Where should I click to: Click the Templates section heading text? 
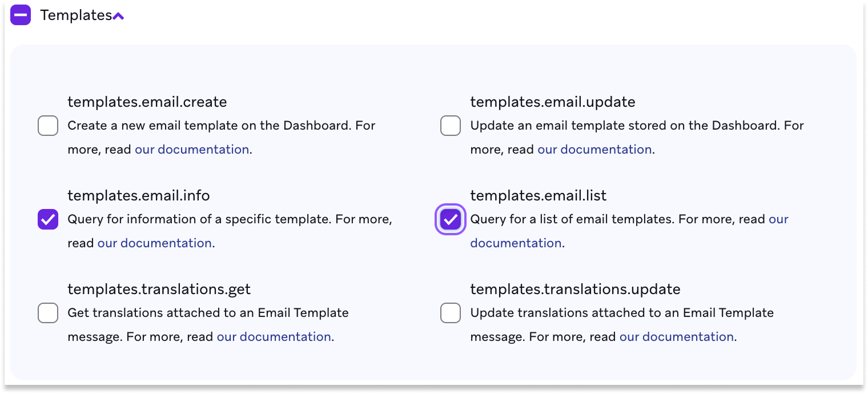75,15
